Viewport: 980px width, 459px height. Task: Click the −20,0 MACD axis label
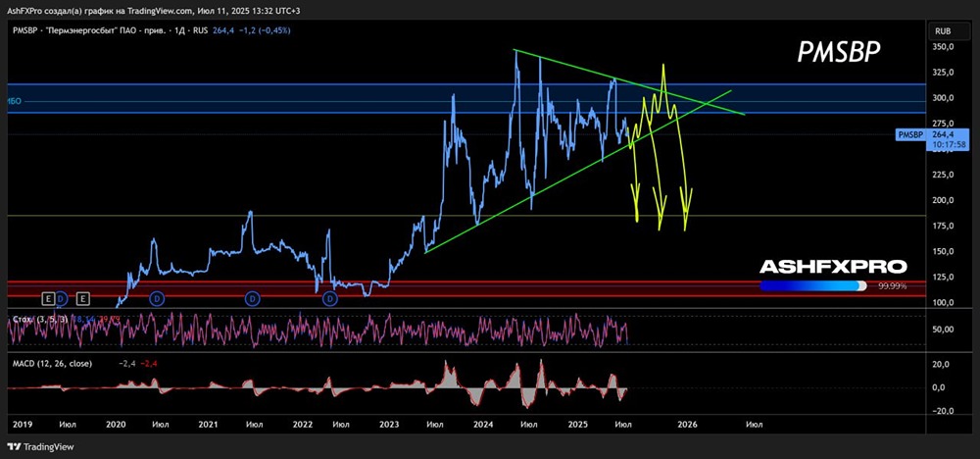pos(941,412)
